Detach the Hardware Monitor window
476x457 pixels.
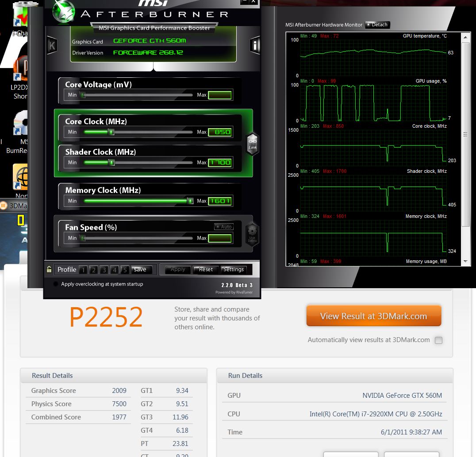377,25
